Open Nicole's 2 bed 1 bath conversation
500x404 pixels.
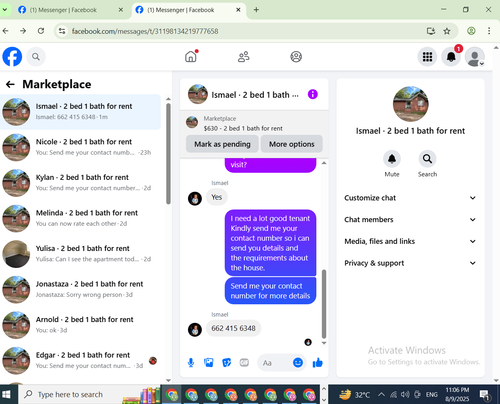point(80,147)
